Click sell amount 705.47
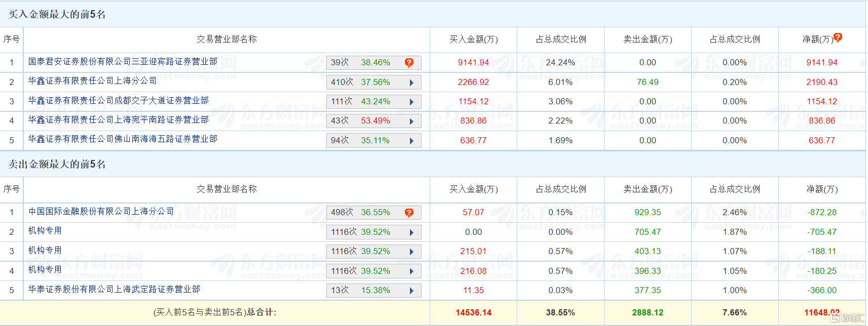868x326 pixels. [648, 232]
